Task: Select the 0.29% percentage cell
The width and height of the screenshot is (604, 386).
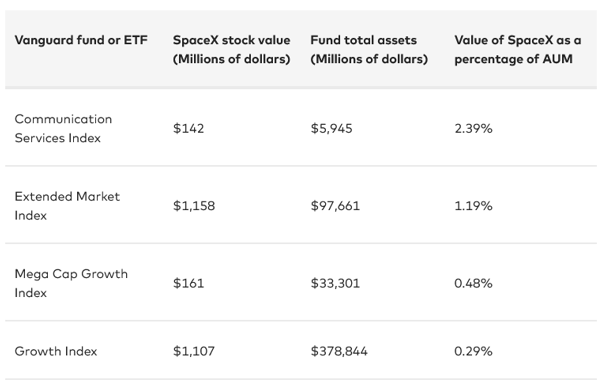Action: pos(473,351)
